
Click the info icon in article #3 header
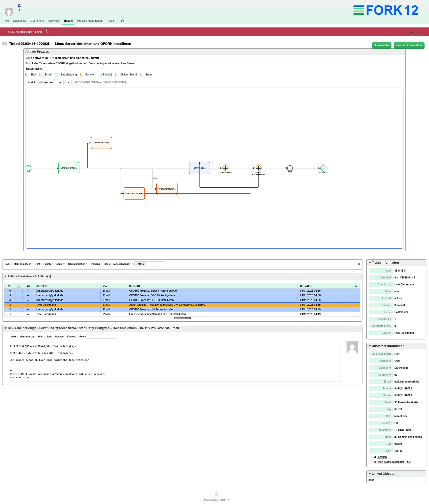coord(359,328)
